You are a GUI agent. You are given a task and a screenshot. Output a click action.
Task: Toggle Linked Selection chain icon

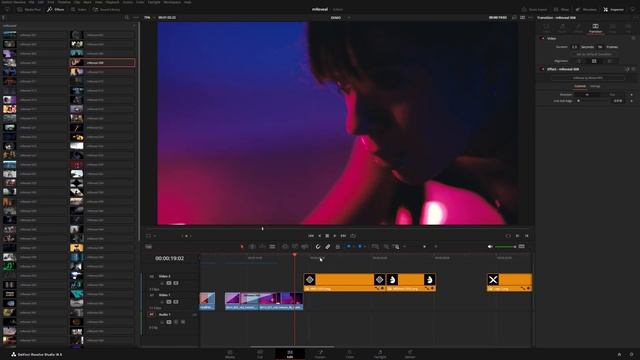click(x=328, y=247)
